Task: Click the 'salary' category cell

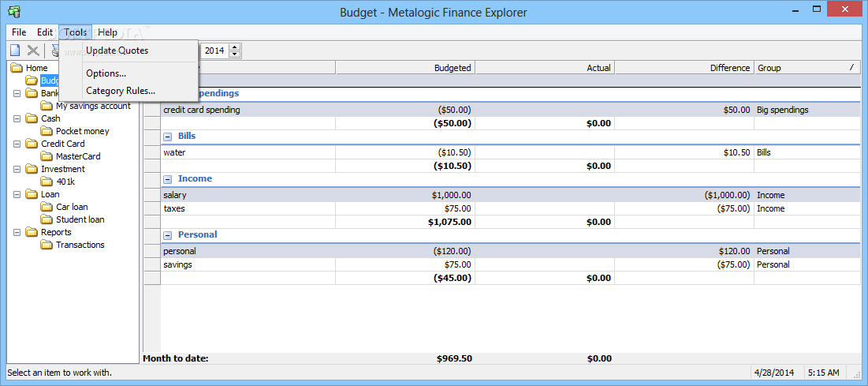Action: point(248,195)
